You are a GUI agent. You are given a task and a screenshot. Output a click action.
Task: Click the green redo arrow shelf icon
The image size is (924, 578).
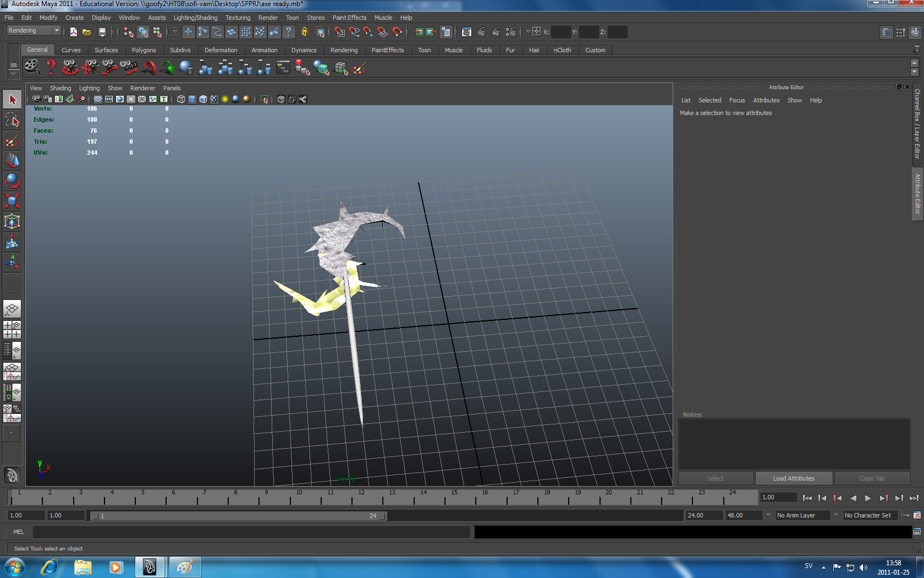click(x=168, y=68)
